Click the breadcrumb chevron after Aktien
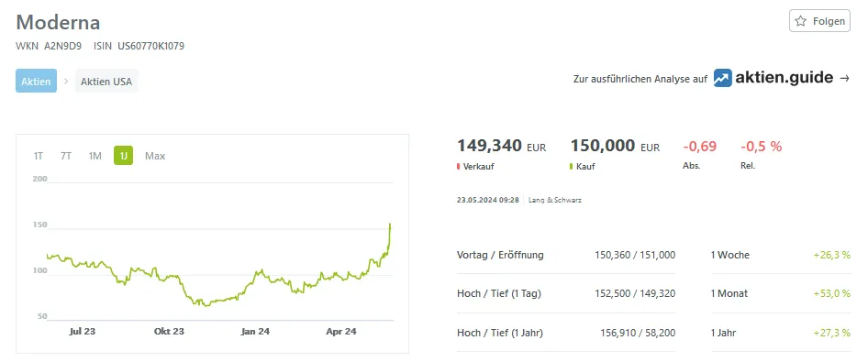The image size is (868, 362). tap(66, 82)
